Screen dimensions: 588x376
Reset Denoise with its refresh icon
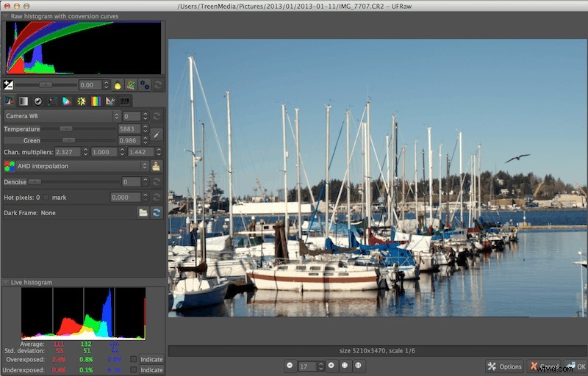point(157,182)
